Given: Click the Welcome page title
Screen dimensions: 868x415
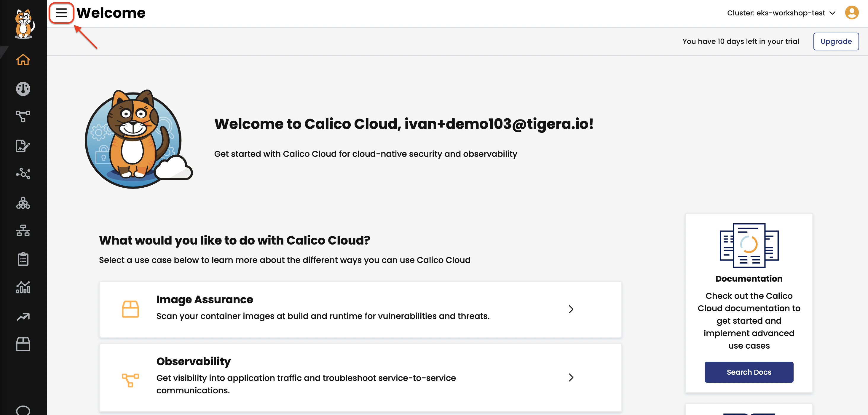Looking at the screenshot, I should pos(111,13).
